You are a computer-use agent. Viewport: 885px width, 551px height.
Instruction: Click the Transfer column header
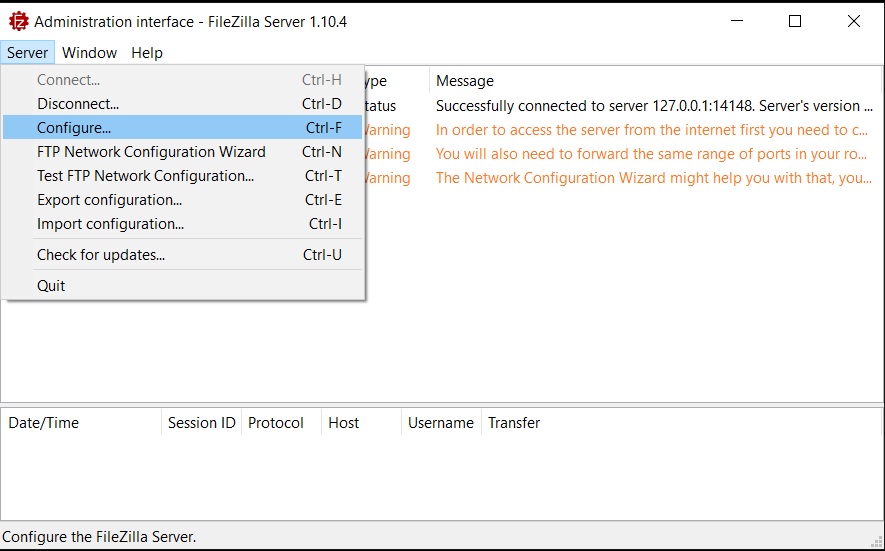pos(514,423)
